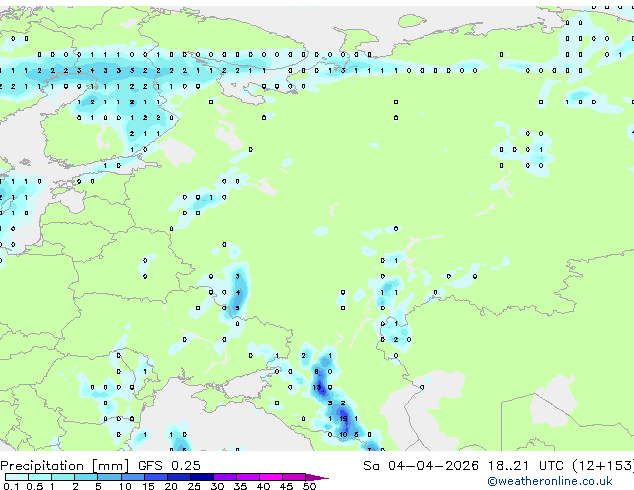Click the "Sa 04-04-2026" date text
The image size is (634, 490).
[421, 466]
